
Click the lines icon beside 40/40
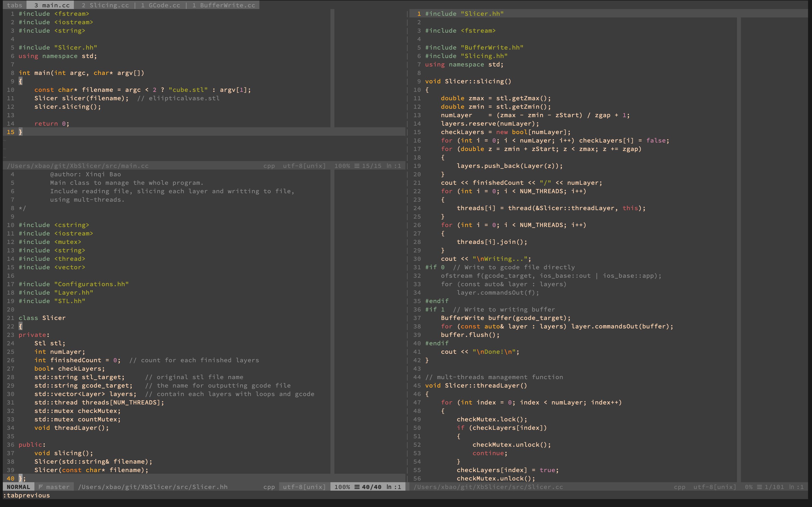[357, 486]
